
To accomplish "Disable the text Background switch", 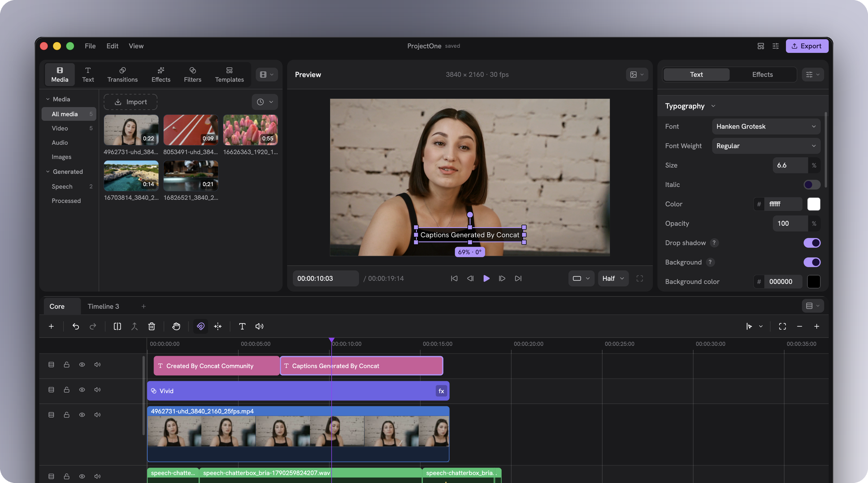I will tap(812, 262).
